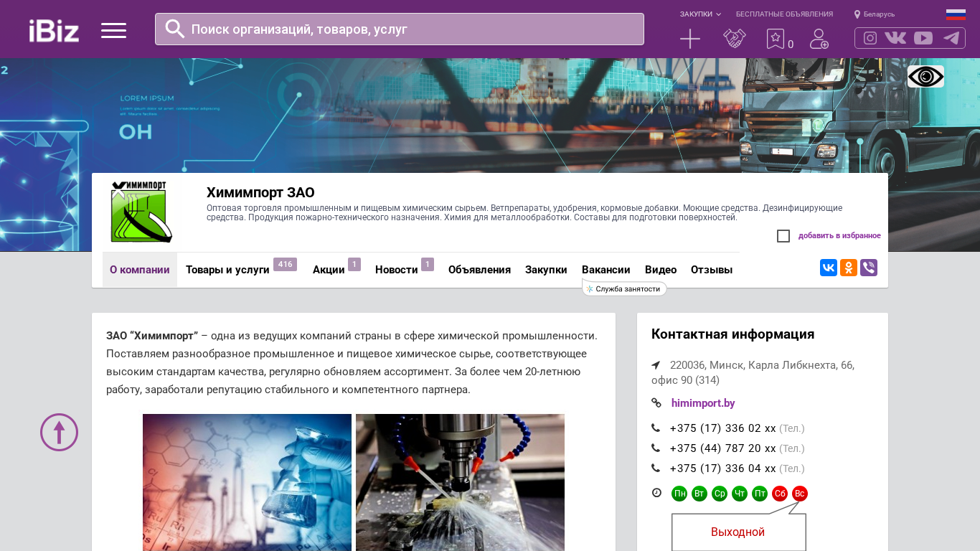Screen dimensions: 980x551
Task: Focus the organization search field
Action: [x=400, y=29]
